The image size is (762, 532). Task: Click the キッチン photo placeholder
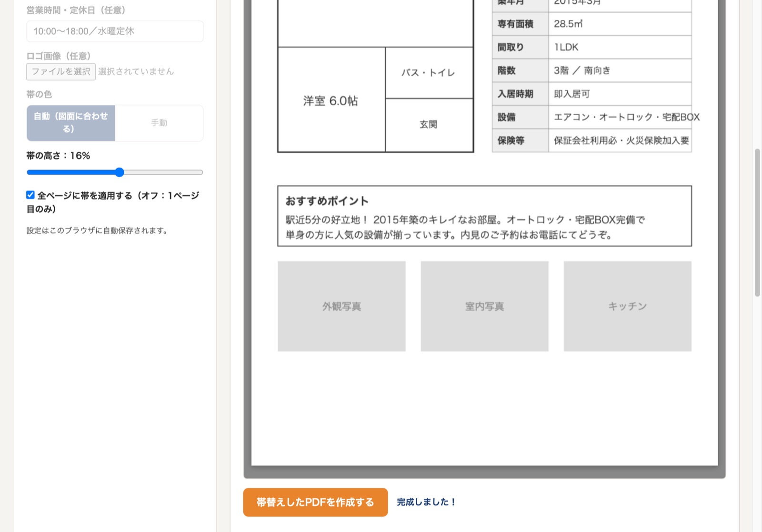(x=628, y=306)
